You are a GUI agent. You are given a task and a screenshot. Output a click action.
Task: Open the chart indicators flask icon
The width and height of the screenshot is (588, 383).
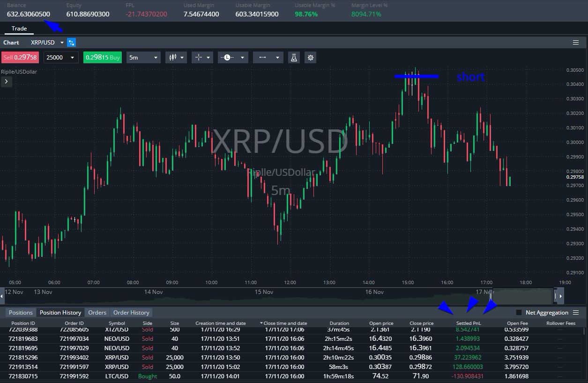294,58
